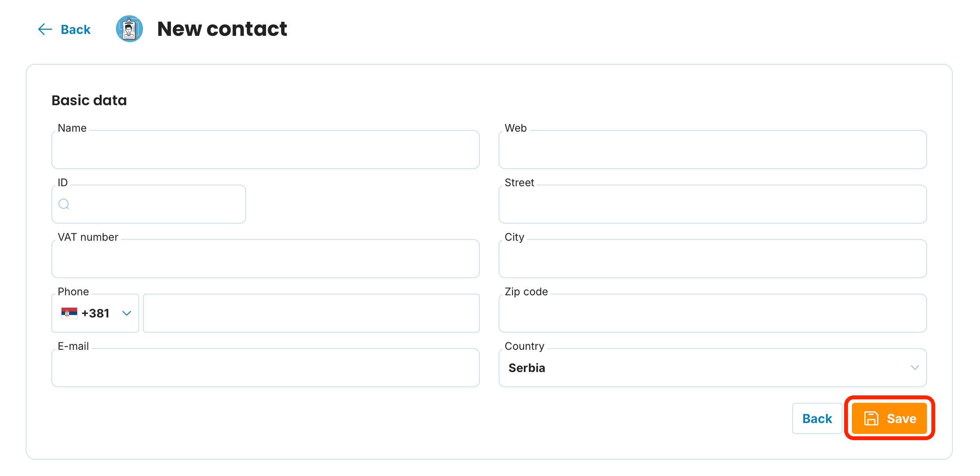This screenshot has width=980, height=476.
Task: Click the phone number input box
Action: [311, 313]
